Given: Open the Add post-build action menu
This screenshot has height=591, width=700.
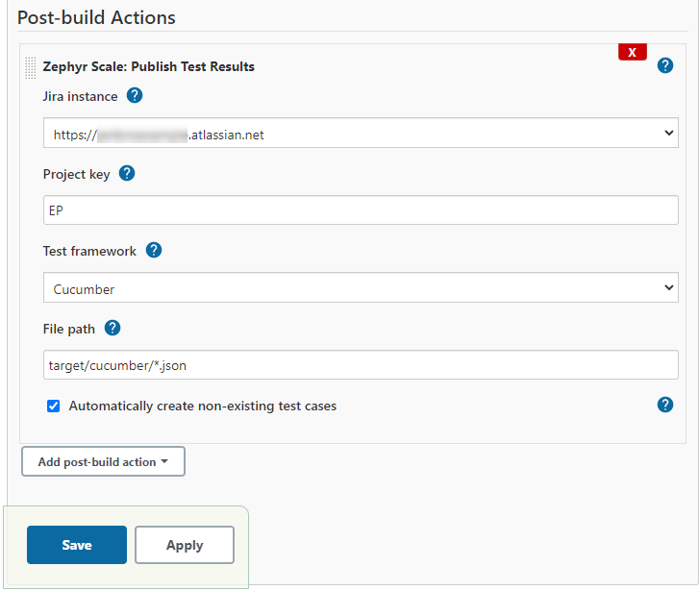Looking at the screenshot, I should click(x=103, y=462).
